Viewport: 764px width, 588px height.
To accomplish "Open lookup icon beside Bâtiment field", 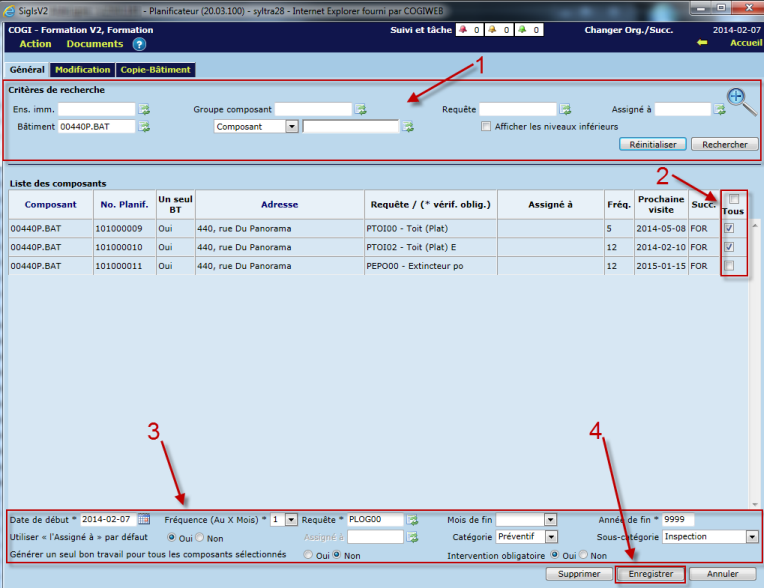I will [x=144, y=127].
